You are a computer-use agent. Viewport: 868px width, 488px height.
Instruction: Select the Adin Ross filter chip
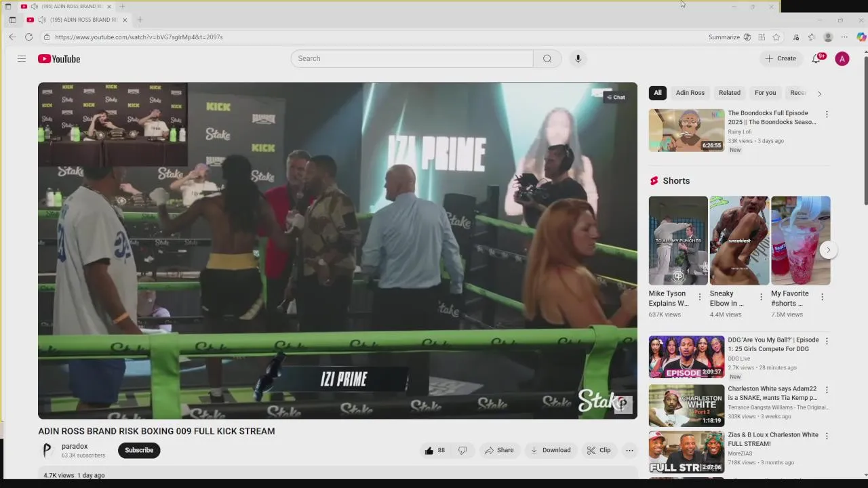pyautogui.click(x=690, y=93)
